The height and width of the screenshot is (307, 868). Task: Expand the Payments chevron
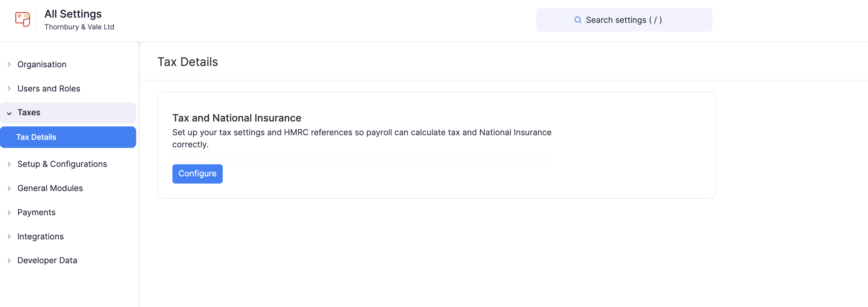pos(9,213)
